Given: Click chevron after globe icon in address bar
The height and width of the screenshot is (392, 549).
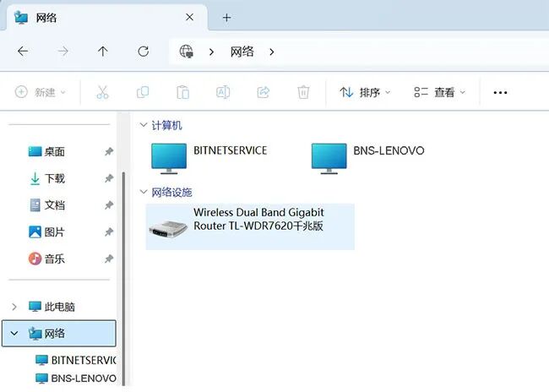Looking at the screenshot, I should [x=211, y=52].
